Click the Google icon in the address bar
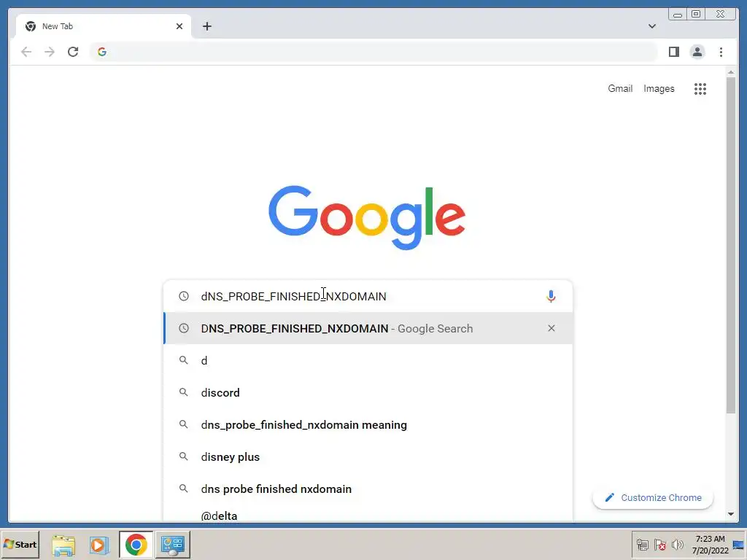 point(102,52)
